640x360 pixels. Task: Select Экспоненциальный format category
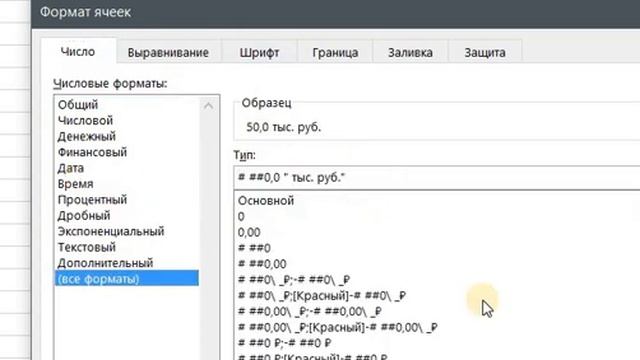111,231
